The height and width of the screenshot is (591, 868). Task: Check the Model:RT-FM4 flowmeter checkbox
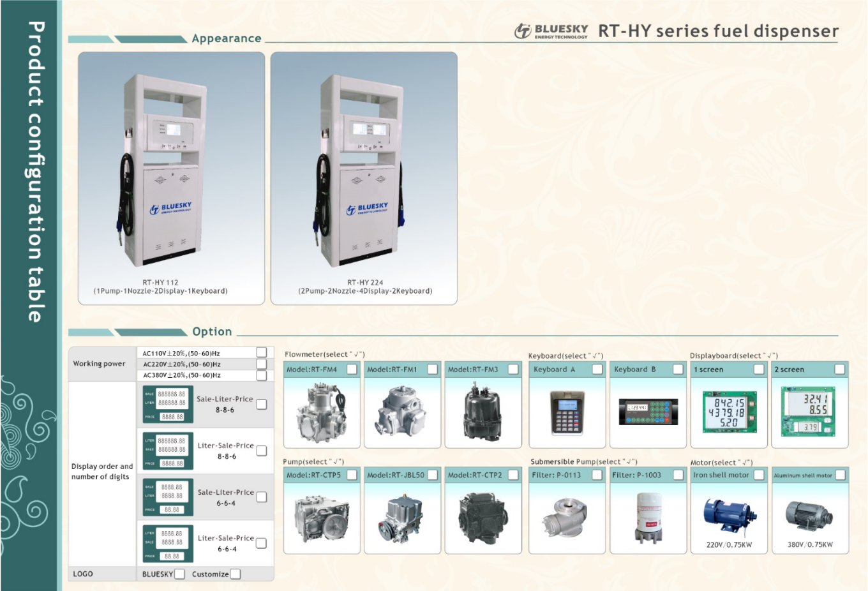click(352, 369)
